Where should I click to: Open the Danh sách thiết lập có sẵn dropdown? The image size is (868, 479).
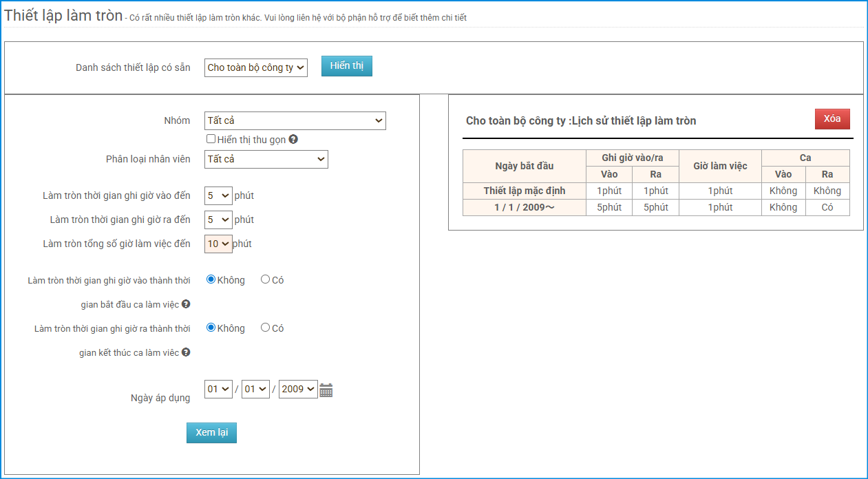(x=255, y=67)
